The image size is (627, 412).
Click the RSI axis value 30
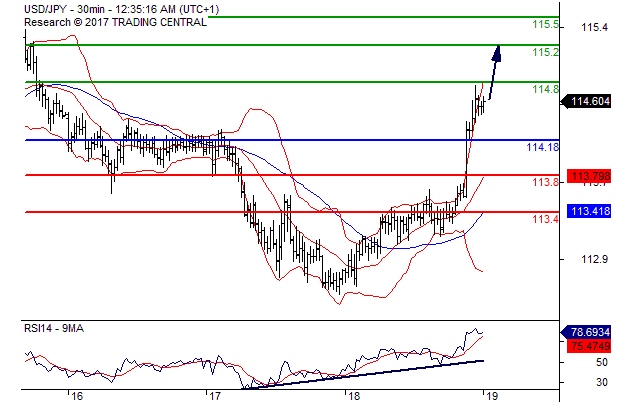(601, 382)
